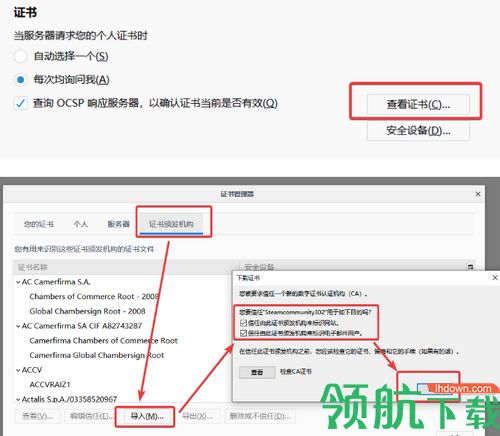Switch to the 证书颁发机构 tab
Image resolution: width=500 pixels, height=436 pixels.
pyautogui.click(x=171, y=224)
